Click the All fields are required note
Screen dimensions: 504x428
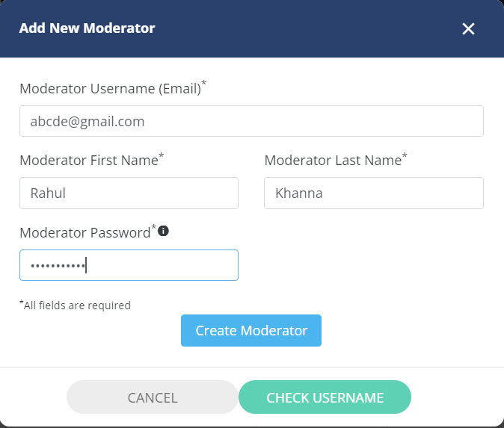76,305
